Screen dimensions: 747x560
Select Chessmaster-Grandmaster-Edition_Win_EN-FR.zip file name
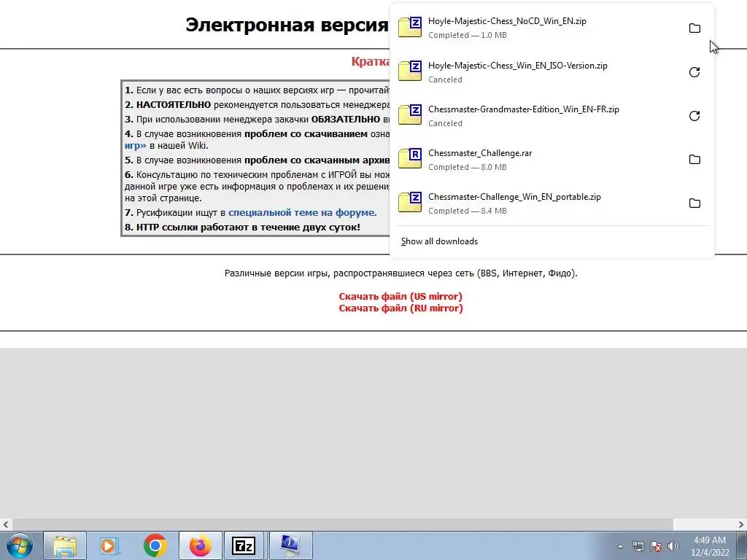(x=524, y=109)
